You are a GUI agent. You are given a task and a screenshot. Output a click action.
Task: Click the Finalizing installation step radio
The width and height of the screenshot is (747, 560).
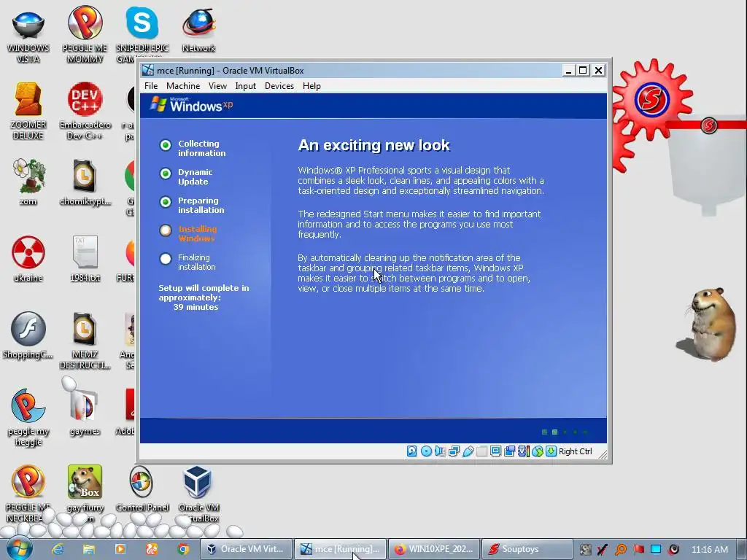coord(166,259)
